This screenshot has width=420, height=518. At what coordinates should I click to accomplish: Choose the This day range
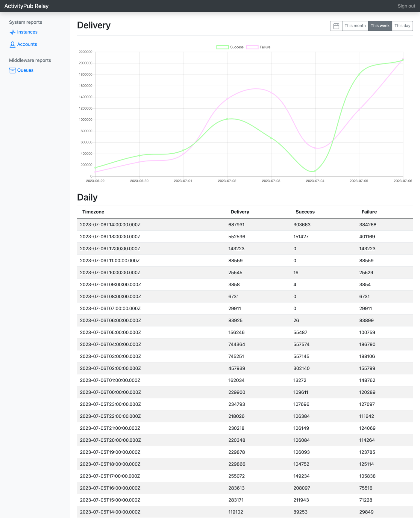click(x=402, y=26)
